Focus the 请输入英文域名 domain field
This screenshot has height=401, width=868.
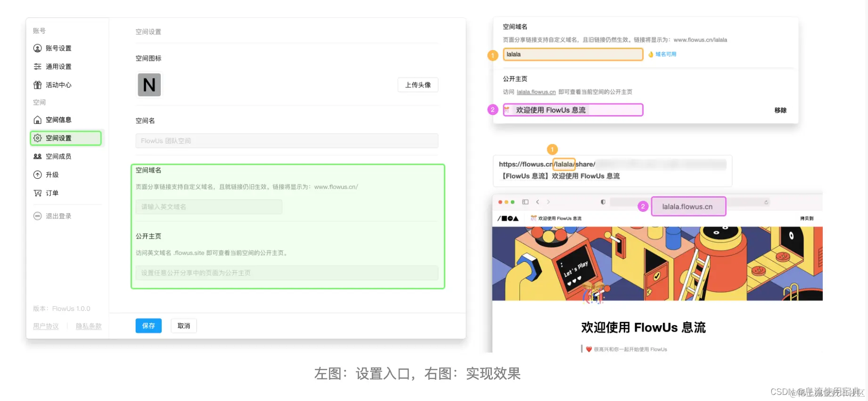point(209,207)
